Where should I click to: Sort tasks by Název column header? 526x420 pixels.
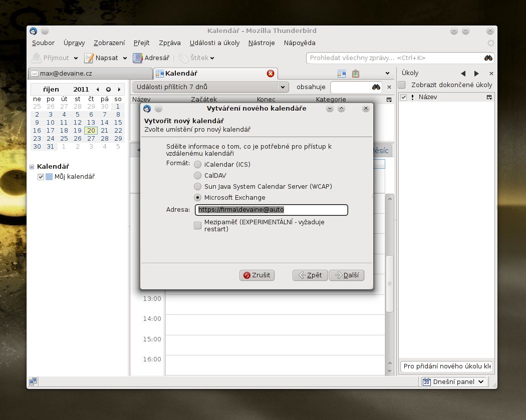coord(428,97)
